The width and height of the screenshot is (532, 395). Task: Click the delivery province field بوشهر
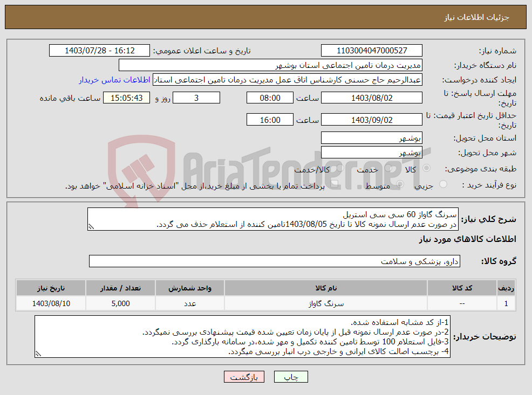tap(372, 138)
